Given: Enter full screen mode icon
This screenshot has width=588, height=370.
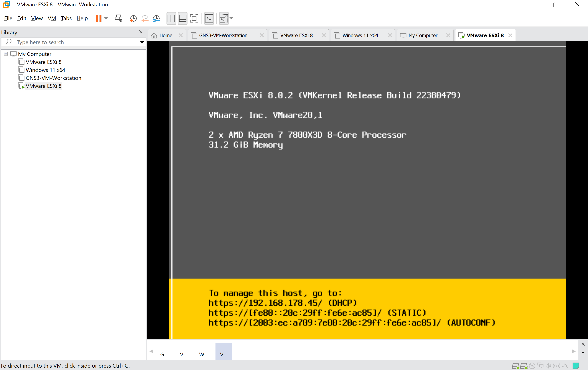Looking at the screenshot, I should (x=194, y=18).
